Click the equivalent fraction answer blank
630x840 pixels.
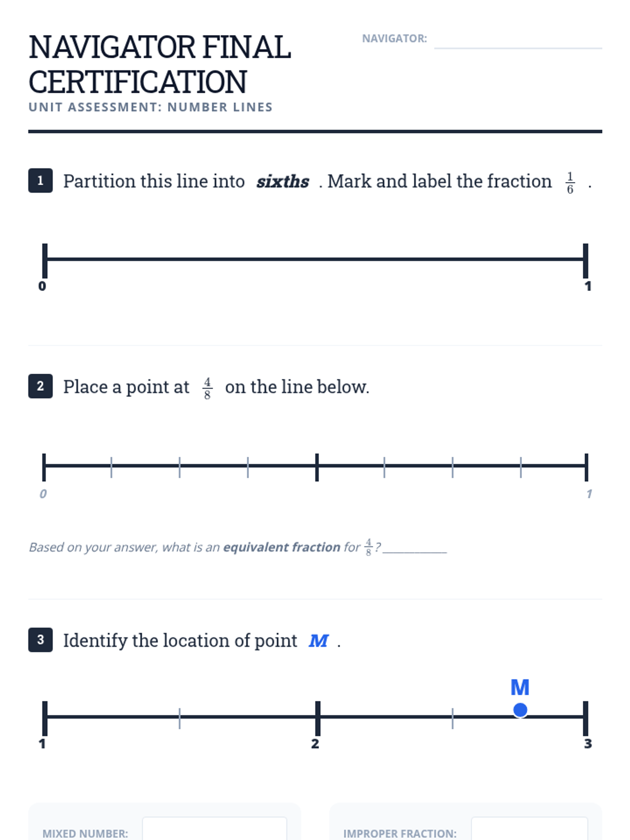[415, 548]
